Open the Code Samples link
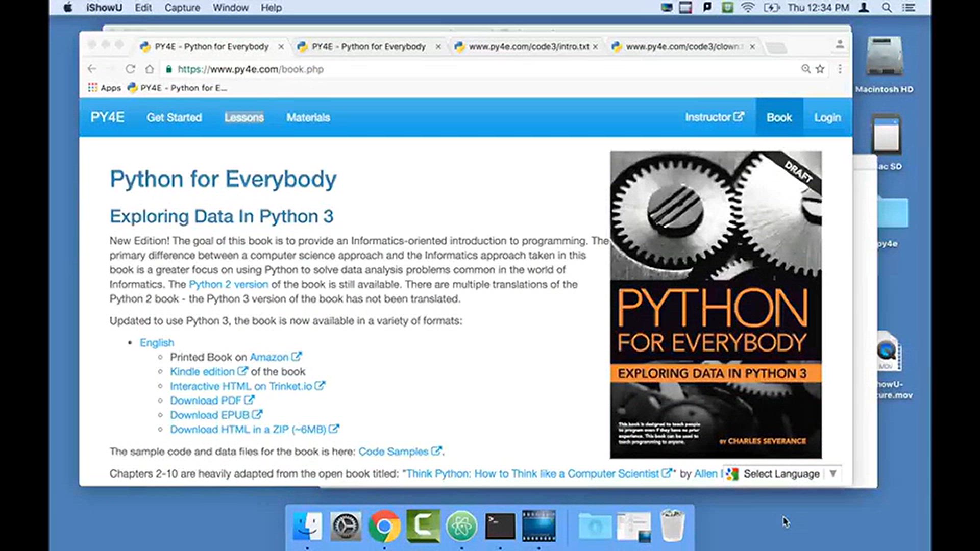Image resolution: width=980 pixels, height=551 pixels. point(400,452)
